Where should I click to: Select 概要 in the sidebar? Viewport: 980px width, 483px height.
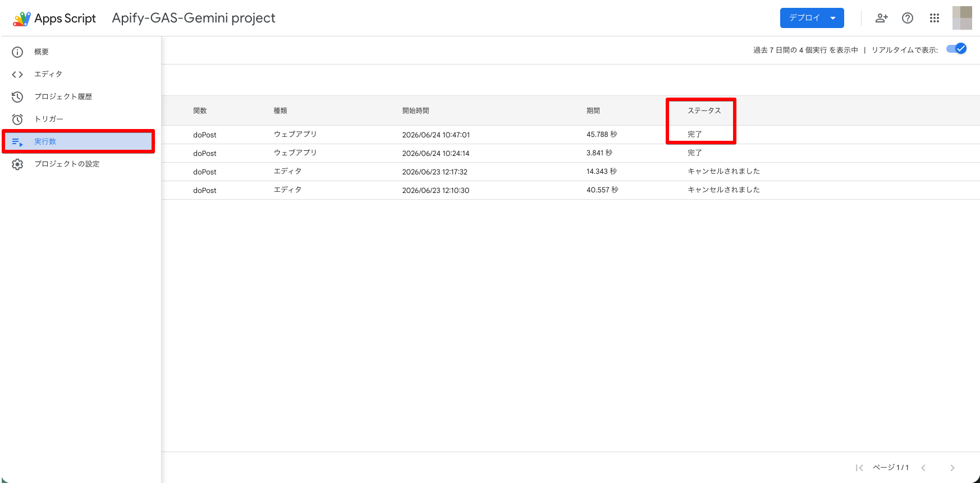42,52
